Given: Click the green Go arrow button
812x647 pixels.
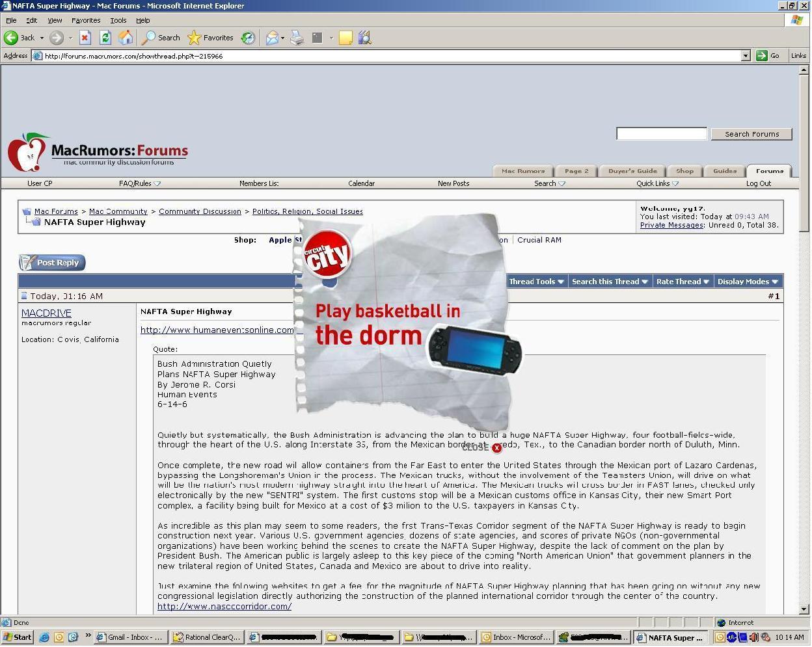Looking at the screenshot, I should tap(761, 56).
